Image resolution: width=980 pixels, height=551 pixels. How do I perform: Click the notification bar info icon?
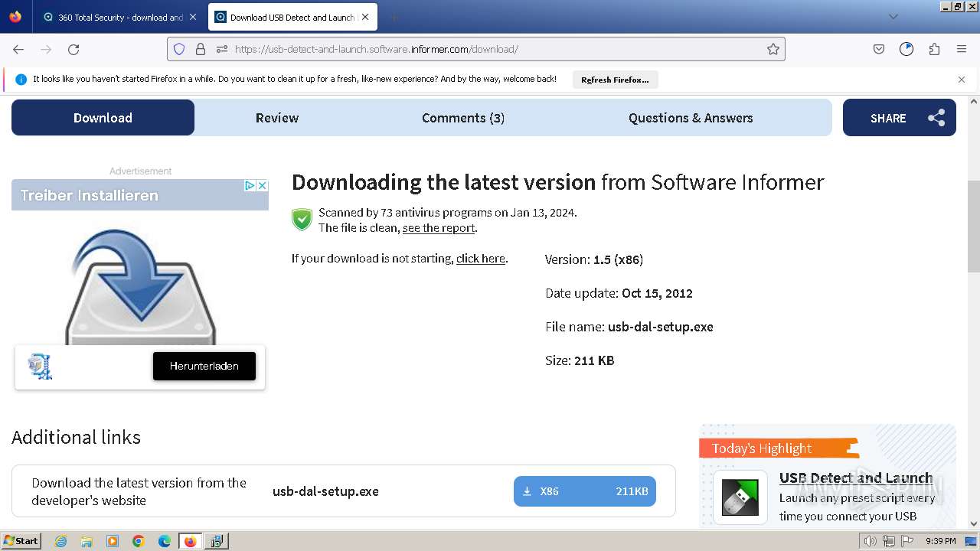(21, 80)
